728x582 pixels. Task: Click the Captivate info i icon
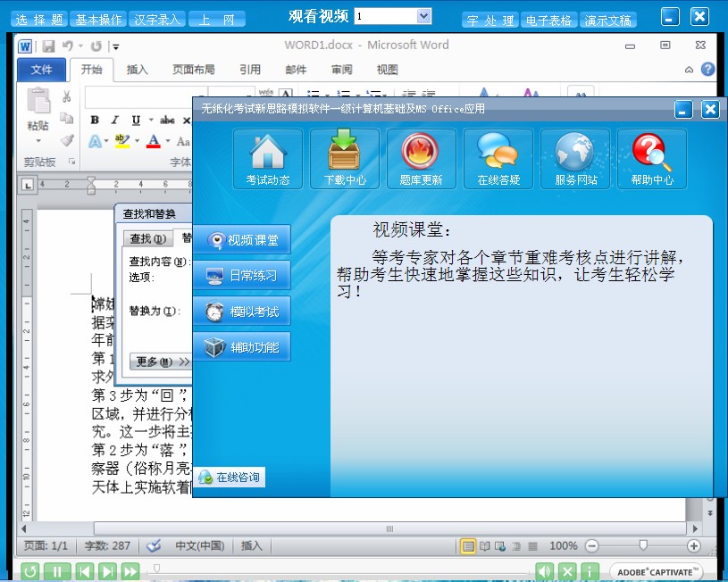590,571
